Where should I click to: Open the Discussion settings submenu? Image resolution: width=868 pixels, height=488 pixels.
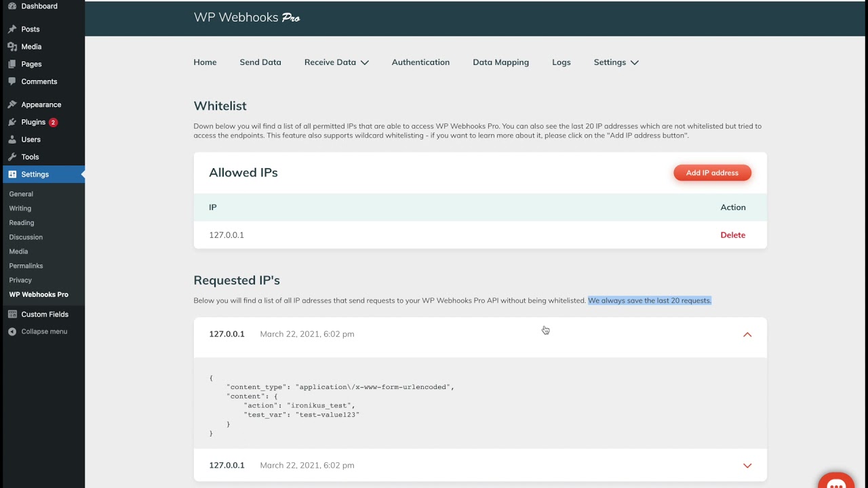[x=26, y=237]
